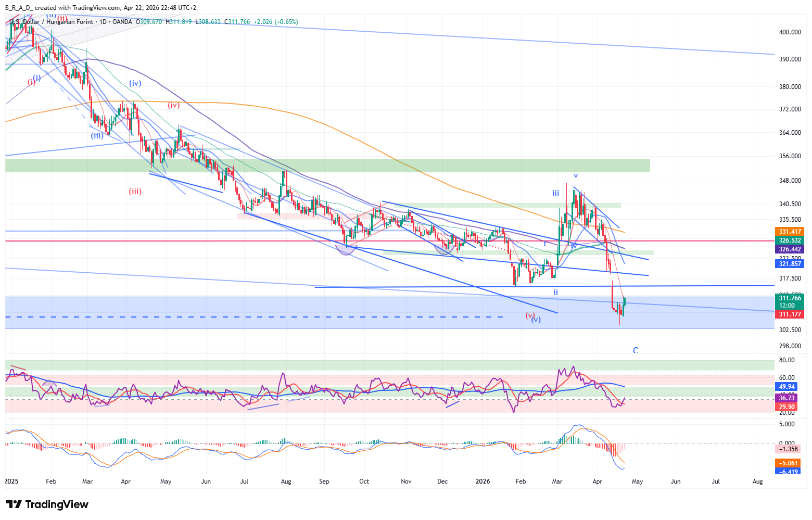
Task: Click the Aug 2026 marker at right of time axis
Action: point(757,481)
